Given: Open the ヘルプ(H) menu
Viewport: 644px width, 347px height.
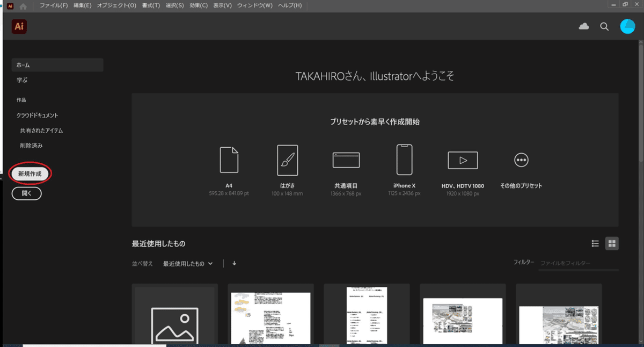Looking at the screenshot, I should (x=290, y=5).
